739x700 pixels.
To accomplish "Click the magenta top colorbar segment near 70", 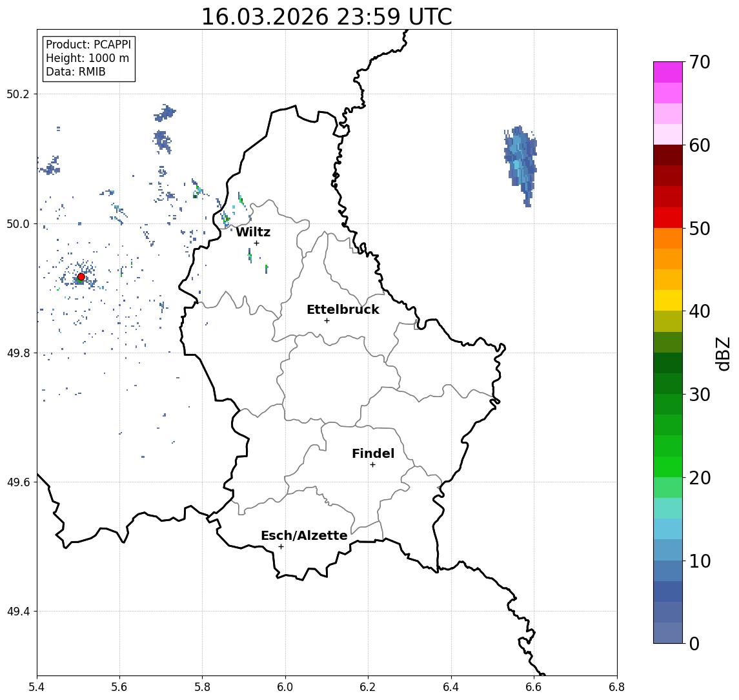I will coord(668,72).
